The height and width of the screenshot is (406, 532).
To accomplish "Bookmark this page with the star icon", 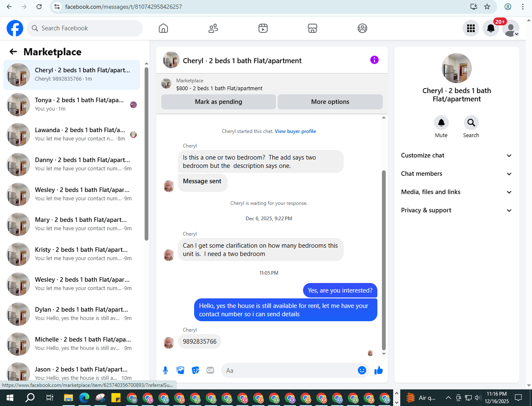I will pos(487,7).
